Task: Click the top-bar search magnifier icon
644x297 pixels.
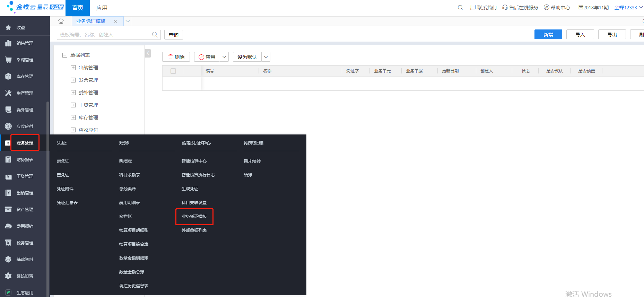Action: pos(460,7)
